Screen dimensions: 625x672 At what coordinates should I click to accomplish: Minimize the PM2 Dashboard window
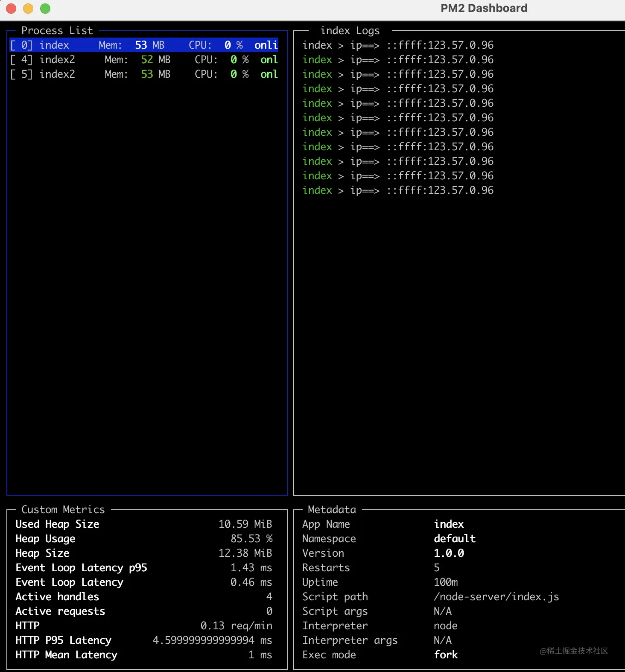pyautogui.click(x=28, y=9)
